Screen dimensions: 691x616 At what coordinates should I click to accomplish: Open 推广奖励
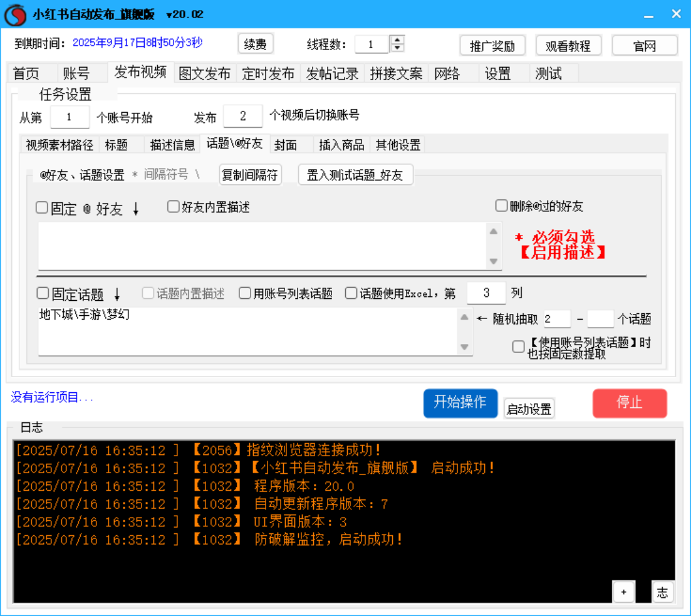click(x=492, y=46)
